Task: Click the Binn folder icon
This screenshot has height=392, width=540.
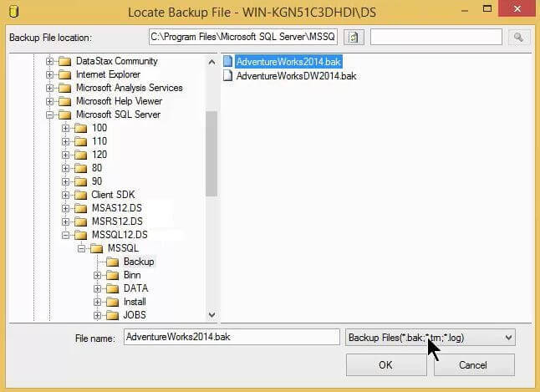Action: [112, 276]
